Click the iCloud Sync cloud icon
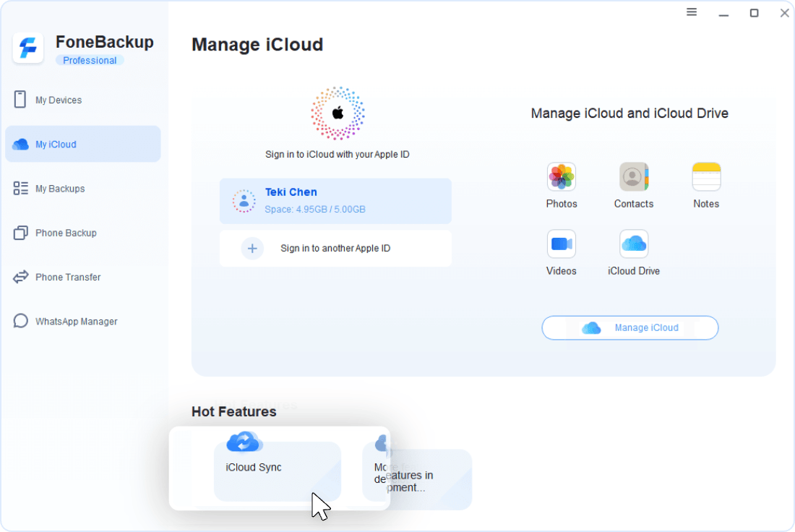Viewport: 795px width, 532px height. pos(244,441)
